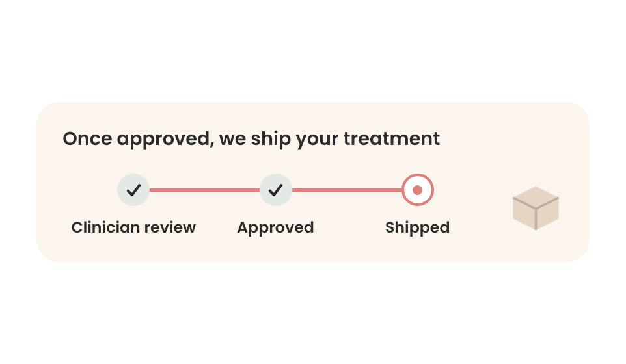The height and width of the screenshot is (364, 626).
Task: Click the "Clinician review" step label
Action: pyautogui.click(x=133, y=227)
